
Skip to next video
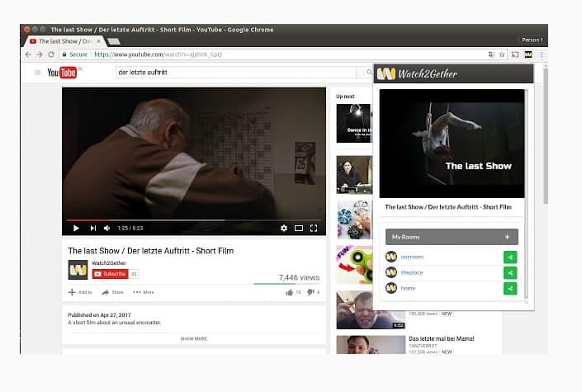(x=92, y=228)
